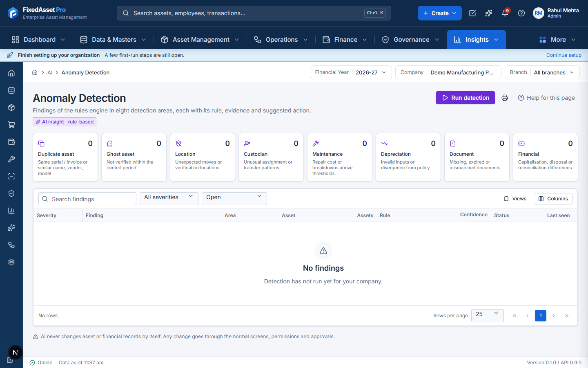Click the Run detection button
This screenshot has width=588, height=368.
(465, 98)
